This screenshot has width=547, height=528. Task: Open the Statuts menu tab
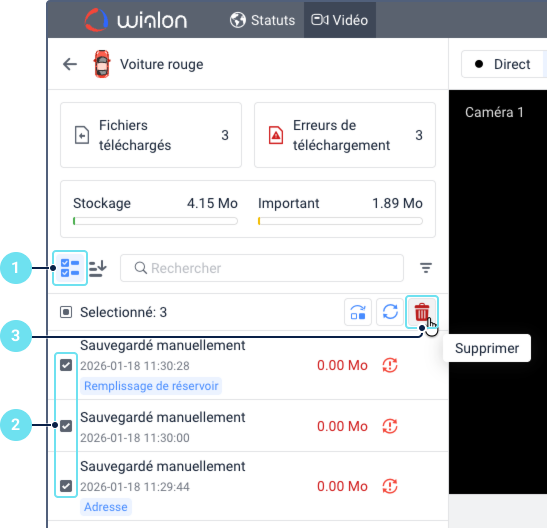point(262,20)
